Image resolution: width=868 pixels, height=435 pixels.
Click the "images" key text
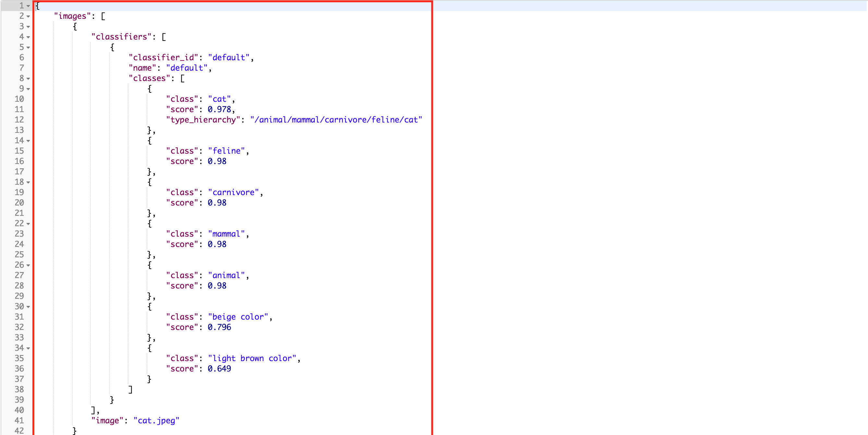coord(72,16)
